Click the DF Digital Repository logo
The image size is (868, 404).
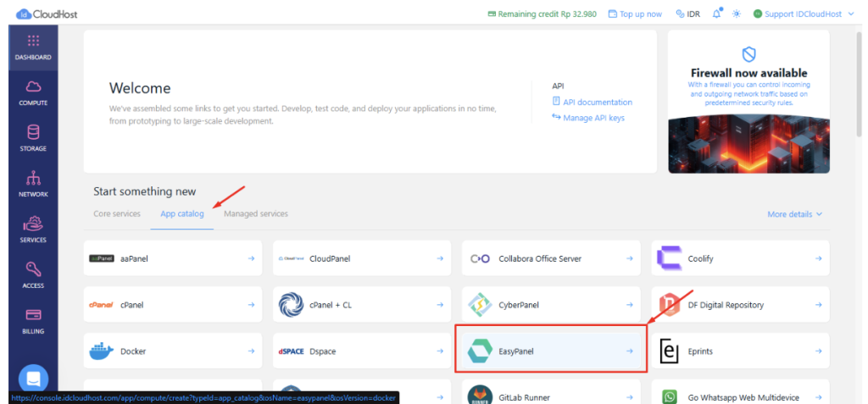click(670, 305)
